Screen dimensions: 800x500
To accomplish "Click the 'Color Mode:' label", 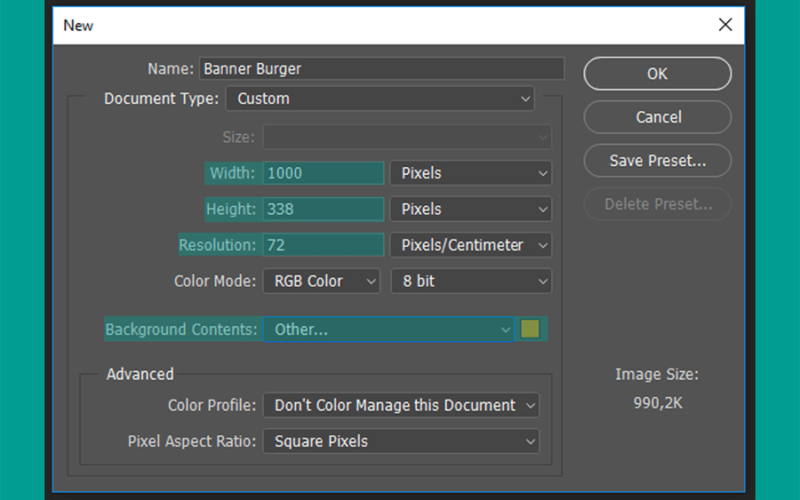I will pyautogui.click(x=215, y=281).
